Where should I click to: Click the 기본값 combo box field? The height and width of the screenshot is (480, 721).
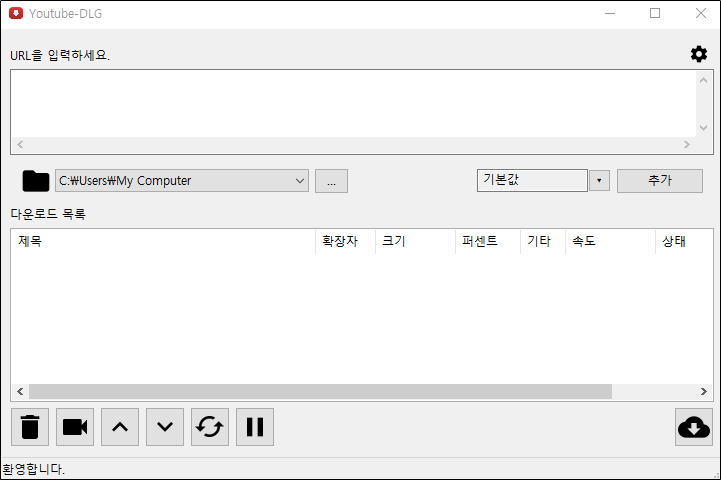coord(532,180)
